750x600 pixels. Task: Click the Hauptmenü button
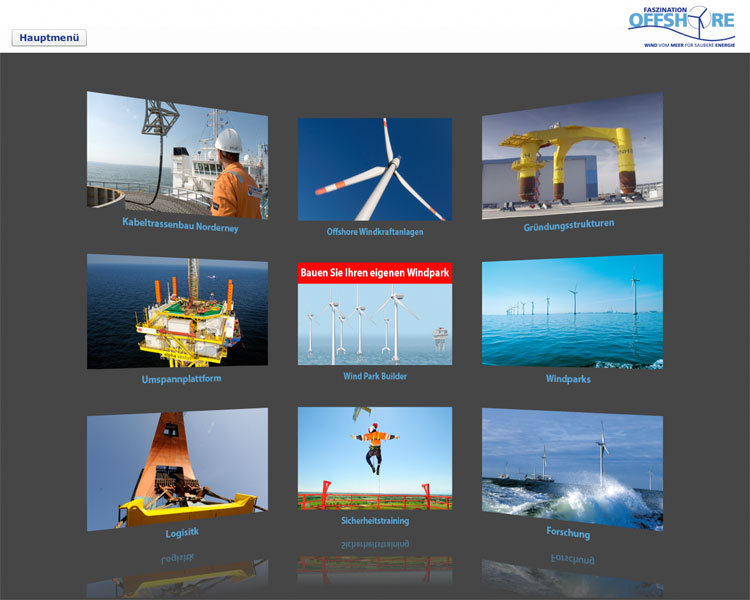[49, 38]
